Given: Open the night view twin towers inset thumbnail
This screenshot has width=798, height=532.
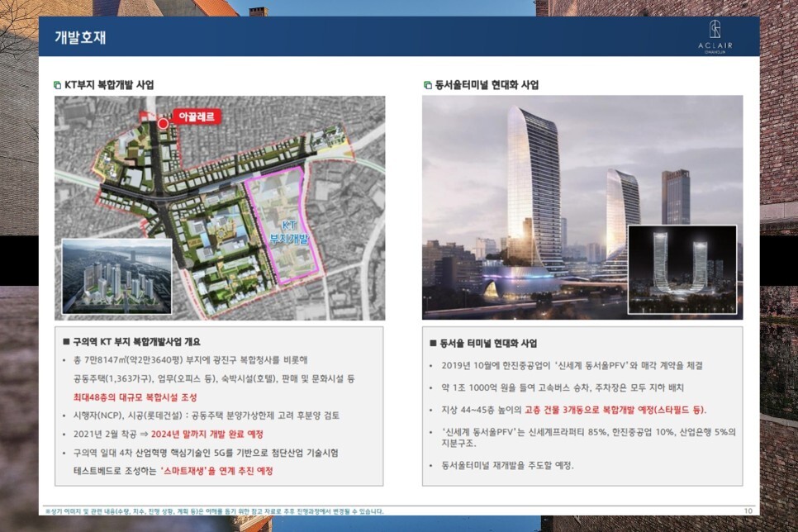Looking at the screenshot, I should 682,269.
